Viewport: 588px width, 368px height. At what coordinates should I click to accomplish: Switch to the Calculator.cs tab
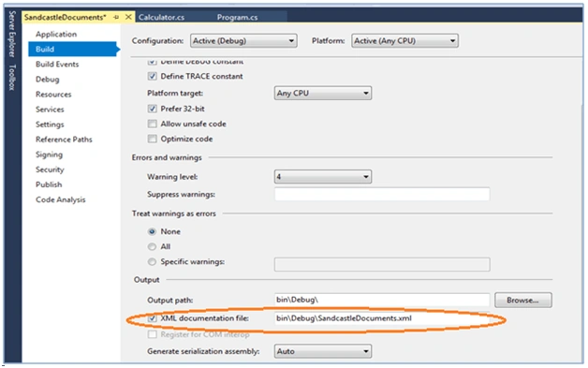[x=162, y=17]
